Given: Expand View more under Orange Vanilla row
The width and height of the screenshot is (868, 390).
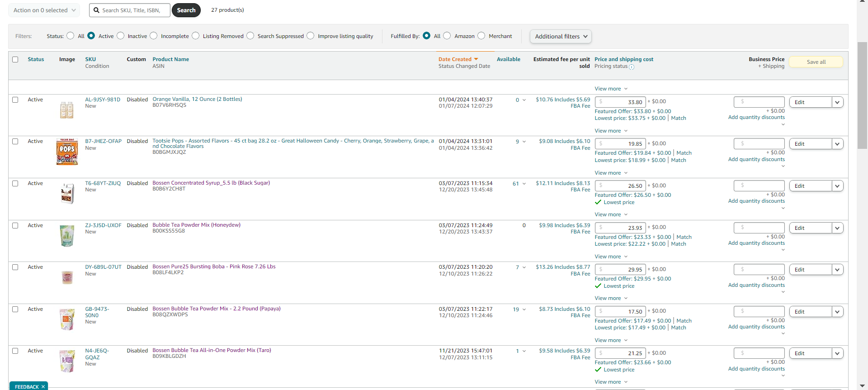Looking at the screenshot, I should 611,131.
